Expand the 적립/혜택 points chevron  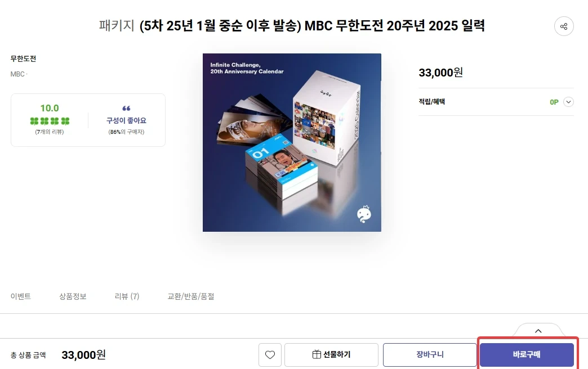[568, 102]
